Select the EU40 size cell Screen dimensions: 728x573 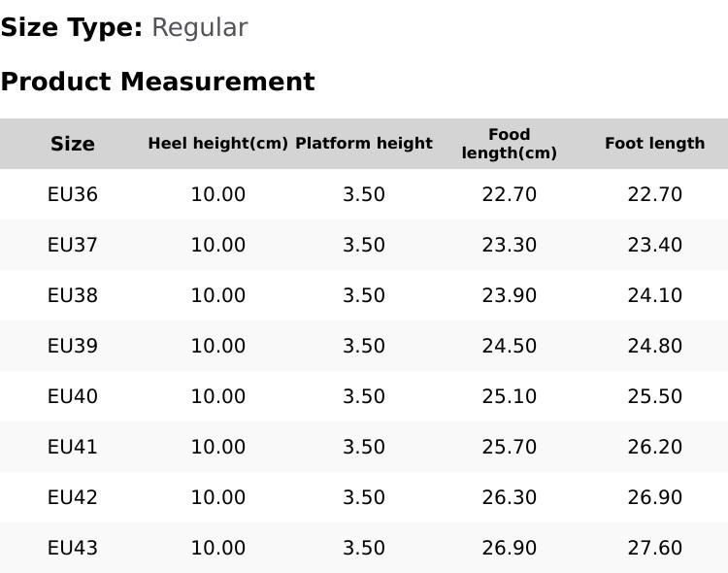(x=73, y=396)
